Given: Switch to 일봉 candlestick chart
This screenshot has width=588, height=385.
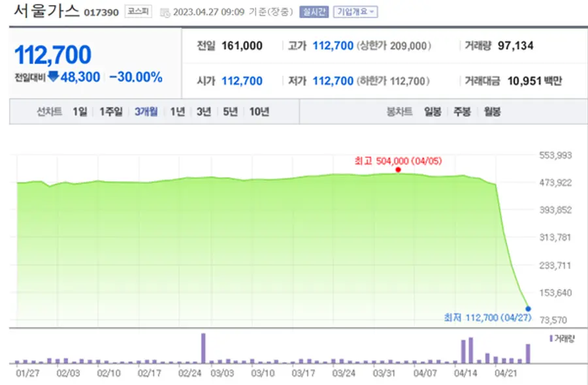Looking at the screenshot, I should tap(433, 112).
